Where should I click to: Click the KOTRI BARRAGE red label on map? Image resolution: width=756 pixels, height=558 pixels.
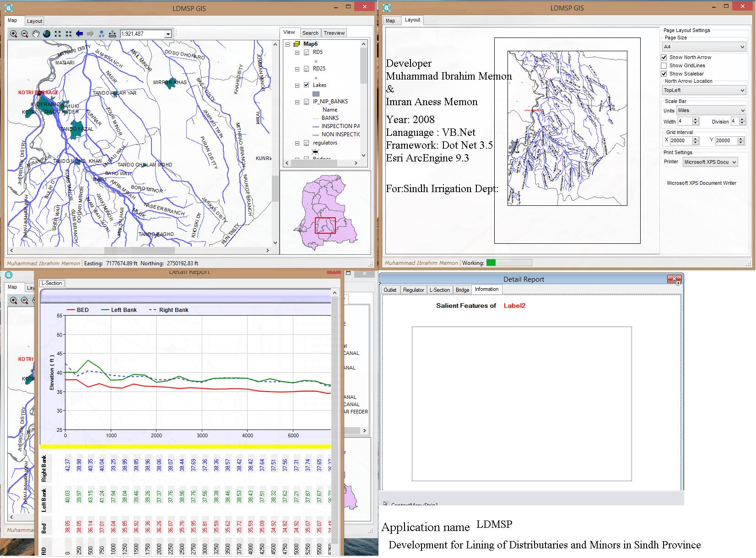(x=38, y=92)
